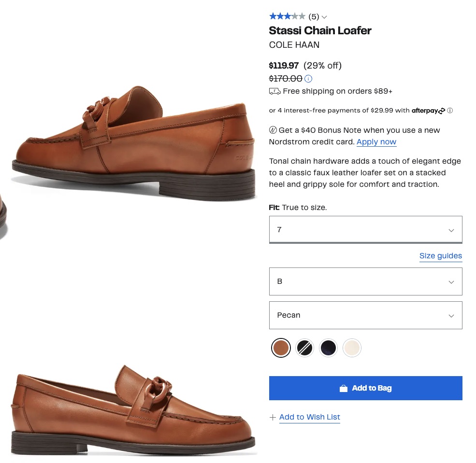Click the star rating icons
The height and width of the screenshot is (463, 476).
coord(287,16)
